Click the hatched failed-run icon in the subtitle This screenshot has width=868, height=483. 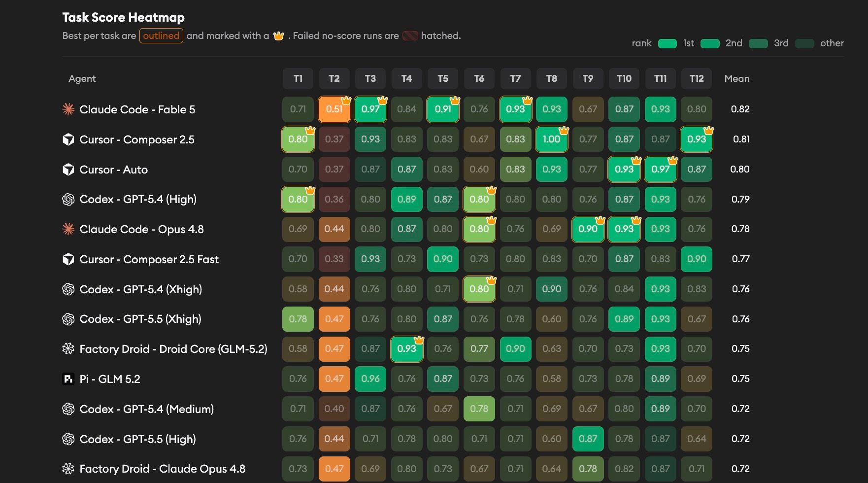pyautogui.click(x=410, y=35)
